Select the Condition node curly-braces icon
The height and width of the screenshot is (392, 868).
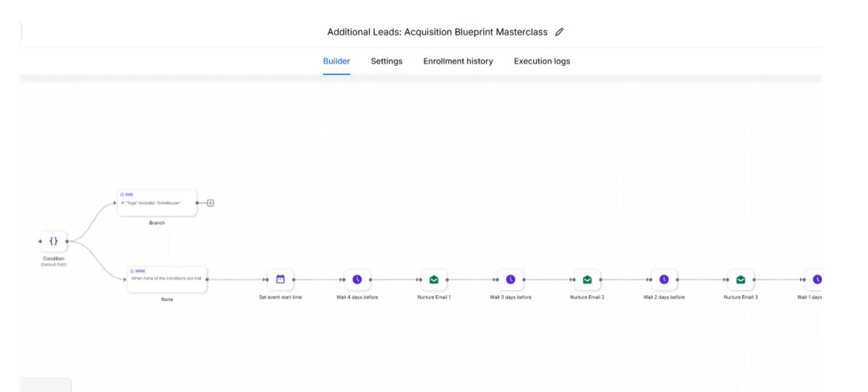tap(54, 242)
